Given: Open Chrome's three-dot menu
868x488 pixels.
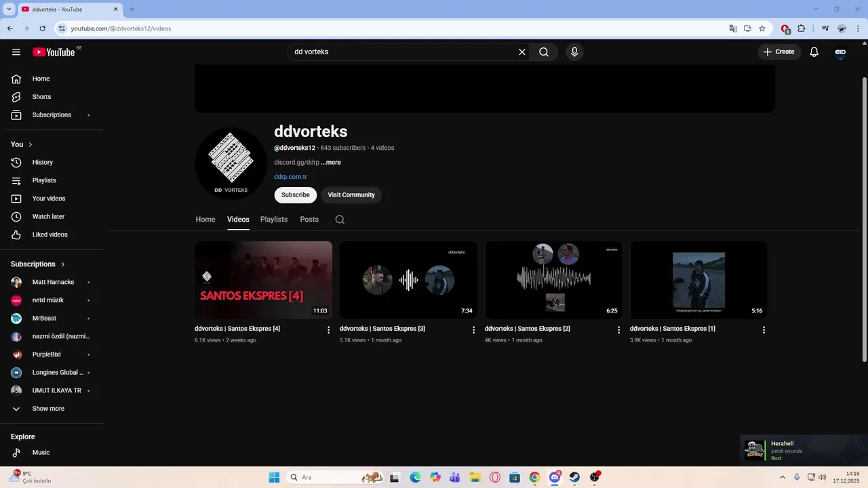Looking at the screenshot, I should [858, 28].
